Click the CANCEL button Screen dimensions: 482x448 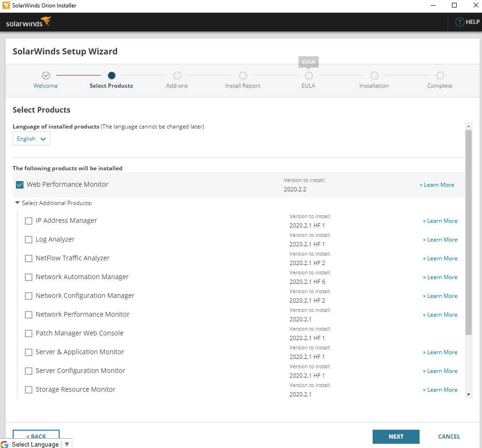tap(449, 436)
